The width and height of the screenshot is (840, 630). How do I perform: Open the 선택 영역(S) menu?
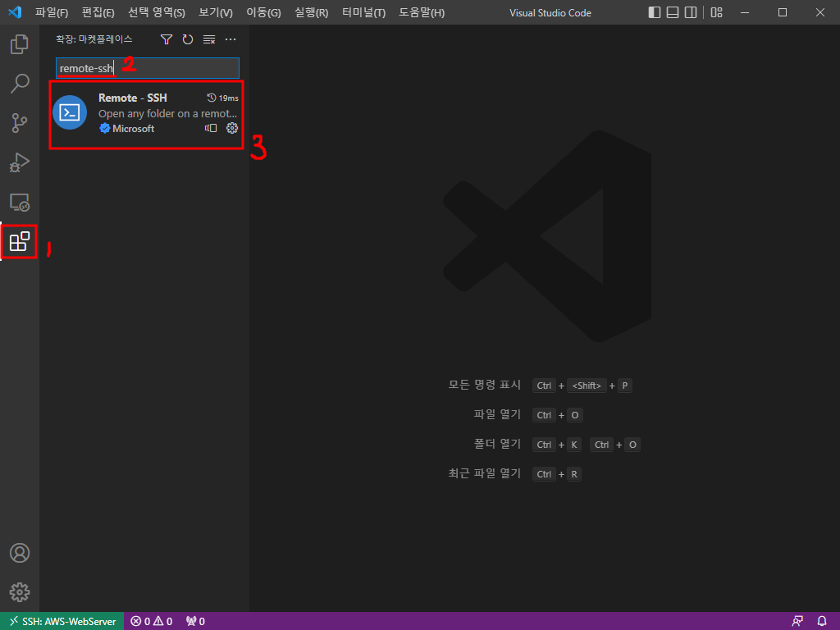point(157,12)
